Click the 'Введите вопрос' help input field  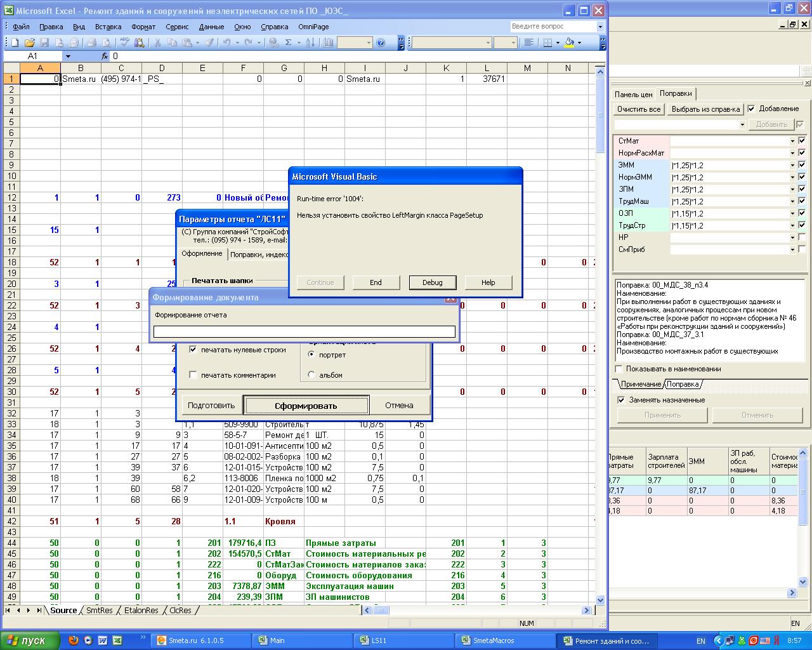point(553,26)
